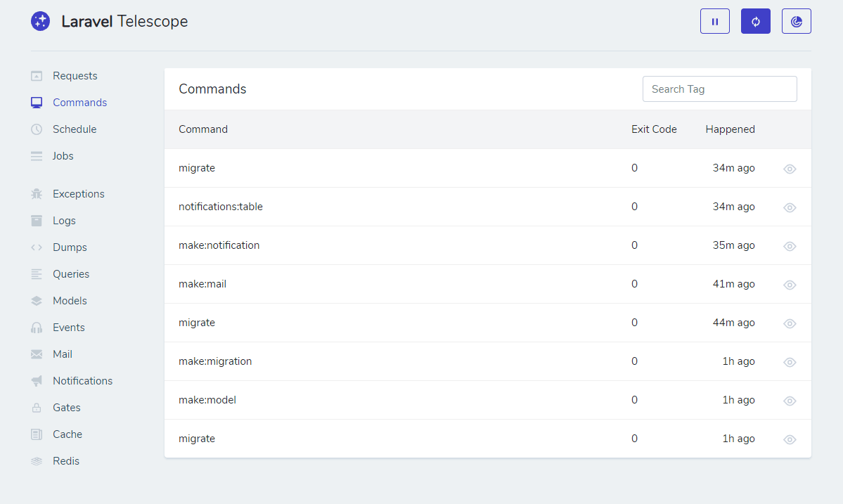Screen dimensions: 843x504
Task: Click inside the Search Tag field
Action: pyautogui.click(x=719, y=89)
